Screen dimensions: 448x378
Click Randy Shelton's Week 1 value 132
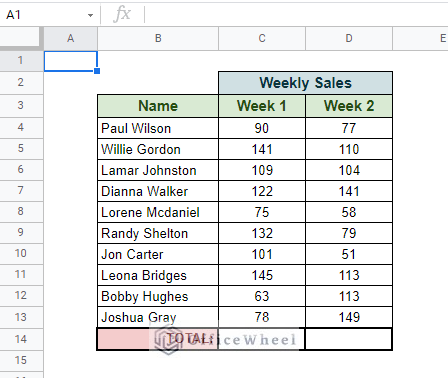262,233
